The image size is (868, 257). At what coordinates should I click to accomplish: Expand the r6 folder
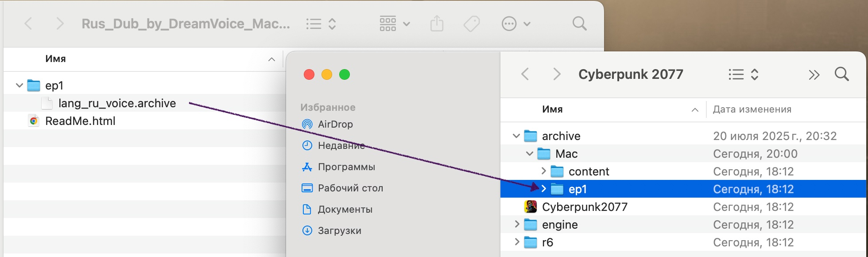click(517, 242)
